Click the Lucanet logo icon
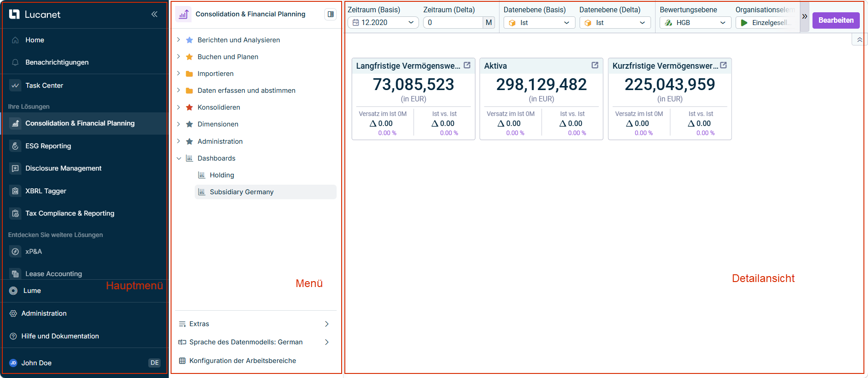Image resolution: width=868 pixels, height=378 pixels. point(15,14)
